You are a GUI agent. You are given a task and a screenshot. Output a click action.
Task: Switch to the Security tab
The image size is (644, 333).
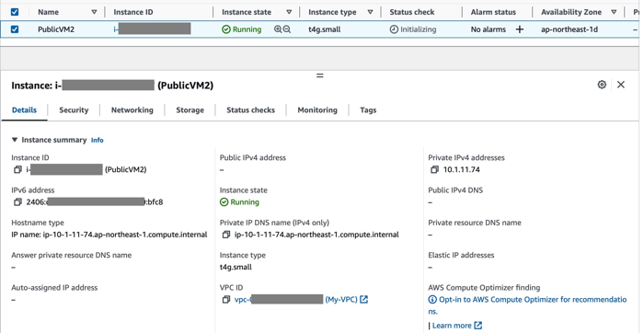click(74, 110)
